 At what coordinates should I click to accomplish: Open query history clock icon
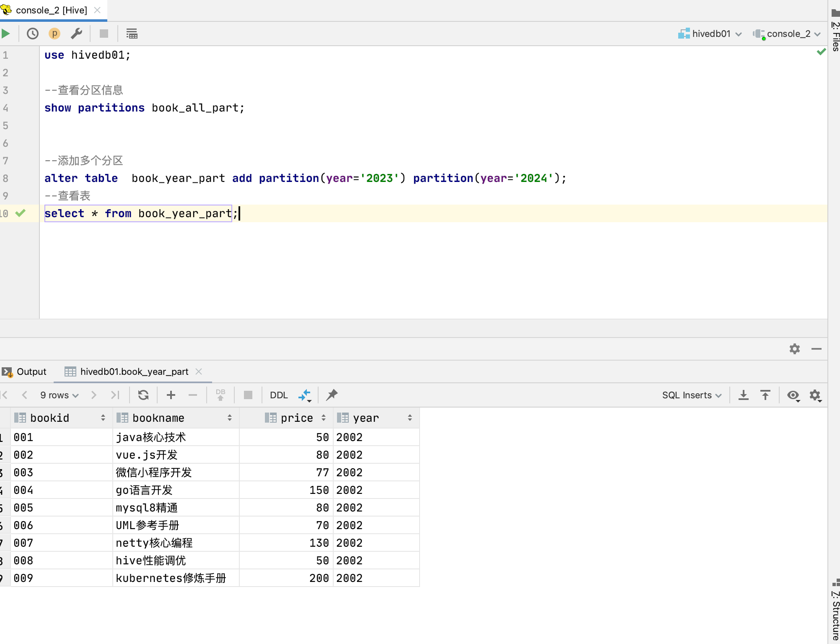click(33, 34)
